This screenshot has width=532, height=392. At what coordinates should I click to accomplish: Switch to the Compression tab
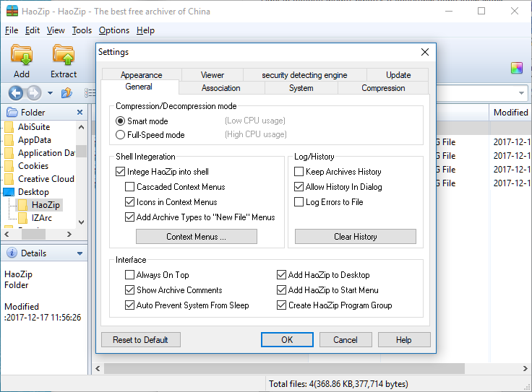point(383,88)
